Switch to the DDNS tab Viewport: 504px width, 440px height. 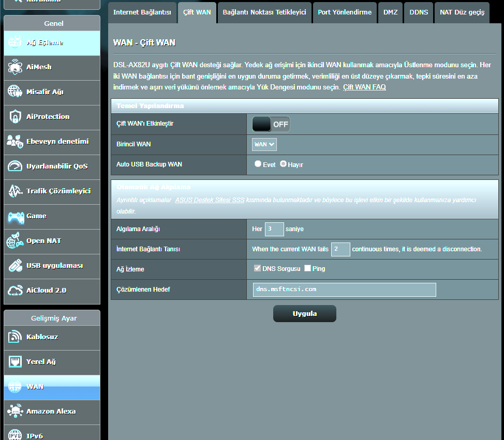[419, 12]
